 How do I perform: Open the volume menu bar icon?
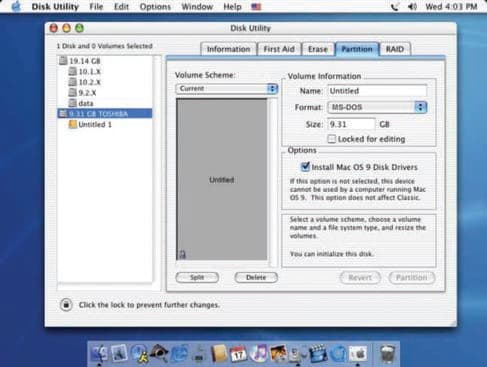click(412, 6)
